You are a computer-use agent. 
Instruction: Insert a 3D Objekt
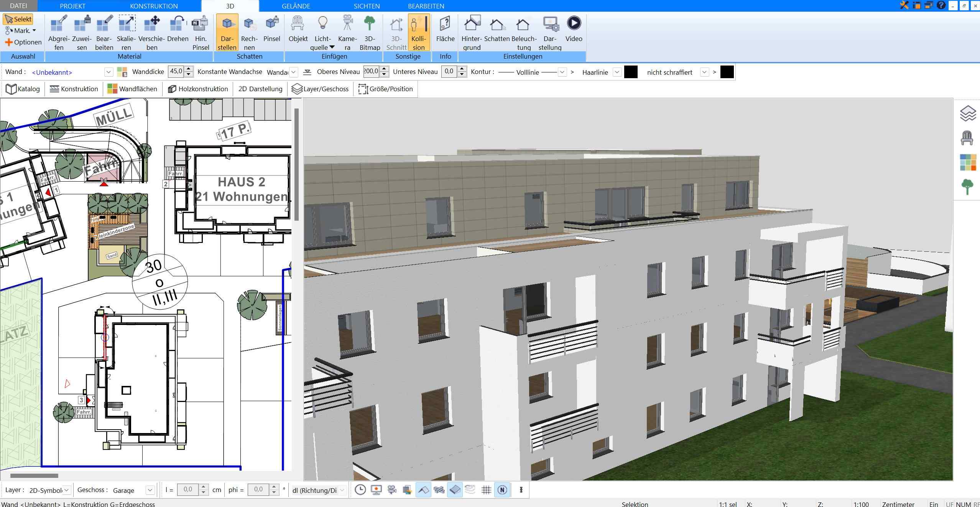click(x=298, y=29)
